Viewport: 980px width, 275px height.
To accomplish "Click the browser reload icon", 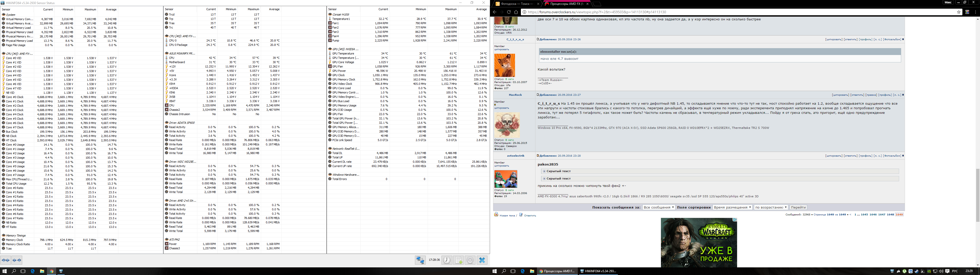I will click(x=509, y=12).
